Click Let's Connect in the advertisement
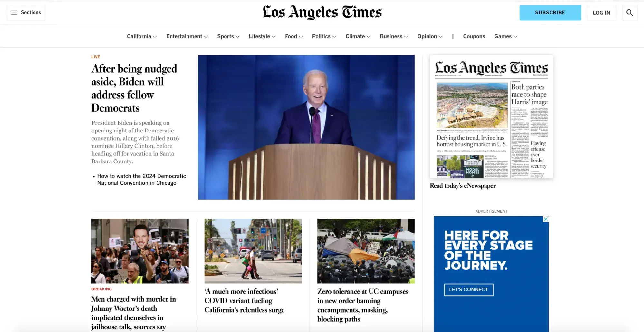The height and width of the screenshot is (332, 644). click(x=468, y=289)
